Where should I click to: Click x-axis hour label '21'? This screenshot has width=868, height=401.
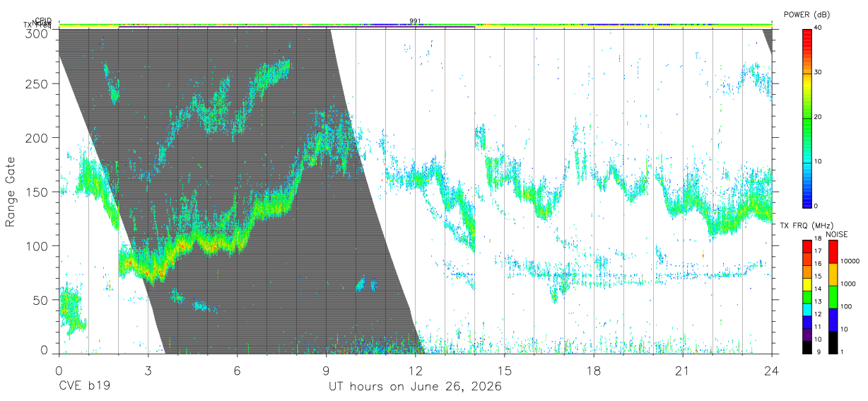683,371
